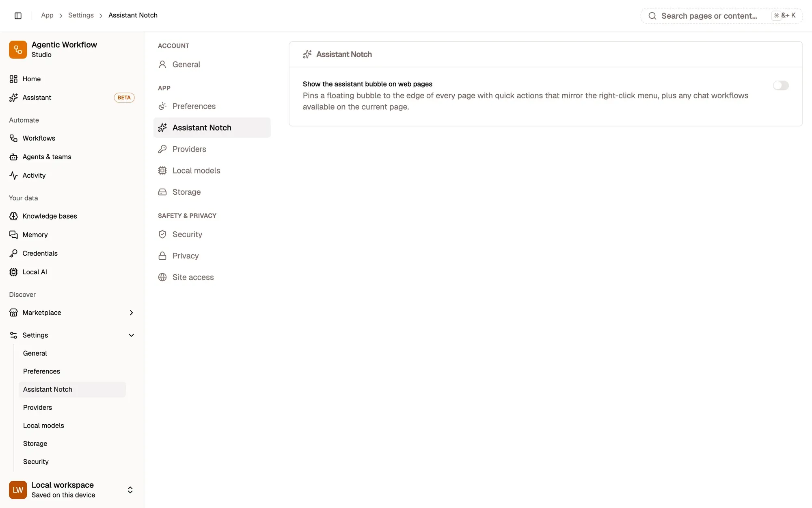Open the Home grid icon
Image resolution: width=812 pixels, height=508 pixels.
(x=13, y=79)
